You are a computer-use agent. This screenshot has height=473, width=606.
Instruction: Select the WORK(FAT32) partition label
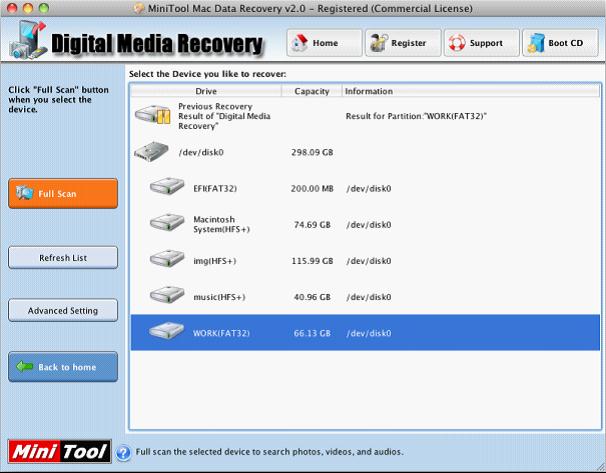221,333
